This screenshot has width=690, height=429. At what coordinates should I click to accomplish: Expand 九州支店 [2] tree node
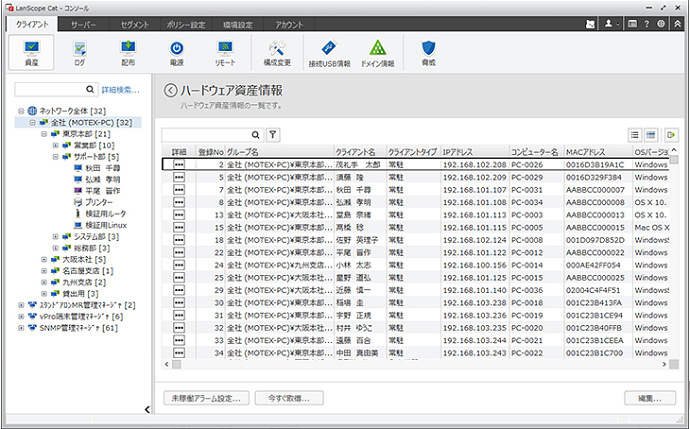(x=44, y=282)
